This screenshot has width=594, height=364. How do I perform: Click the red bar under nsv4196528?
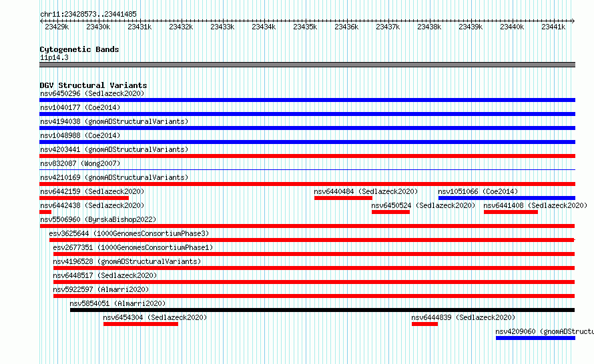click(314, 268)
